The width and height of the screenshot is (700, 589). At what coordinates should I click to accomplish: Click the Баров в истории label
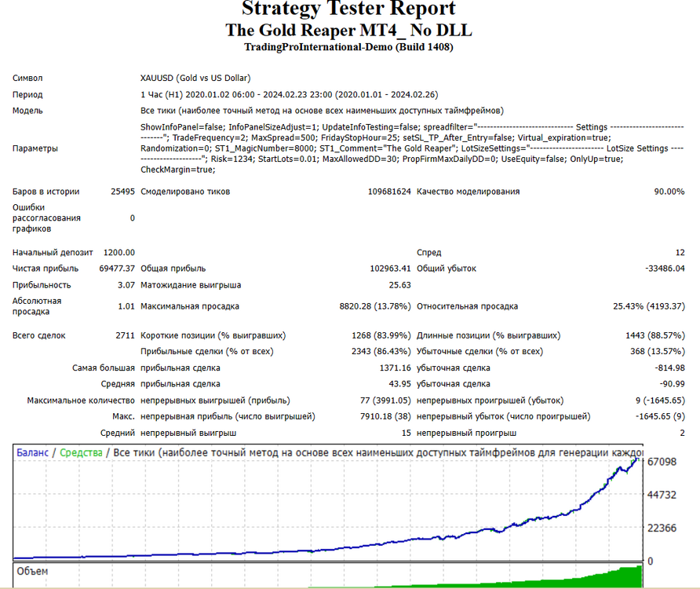tap(46, 192)
